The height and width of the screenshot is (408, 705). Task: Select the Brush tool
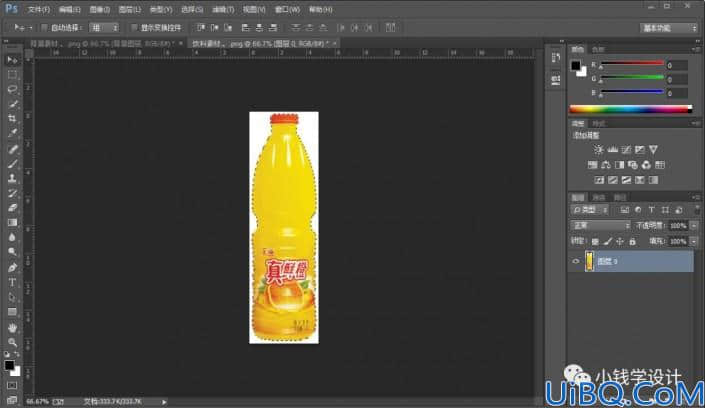coord(12,164)
